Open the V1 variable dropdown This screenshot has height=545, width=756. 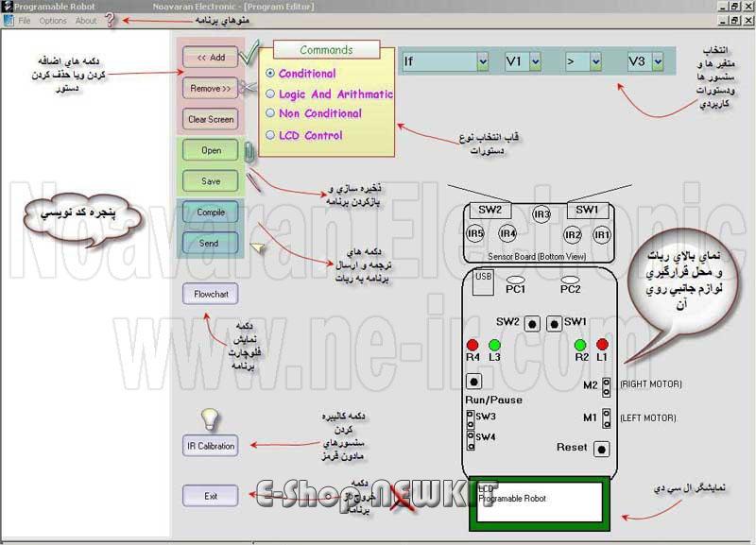(x=535, y=61)
